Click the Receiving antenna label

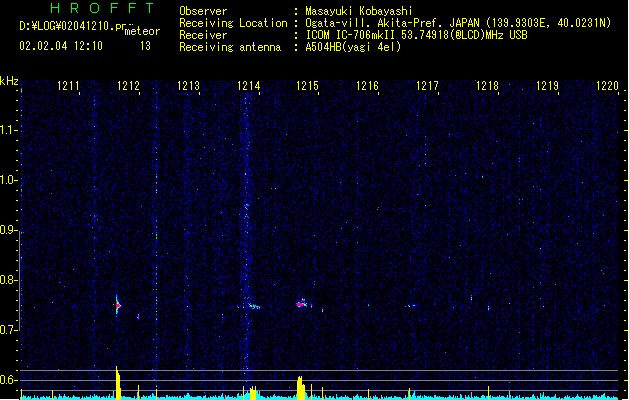(230, 47)
